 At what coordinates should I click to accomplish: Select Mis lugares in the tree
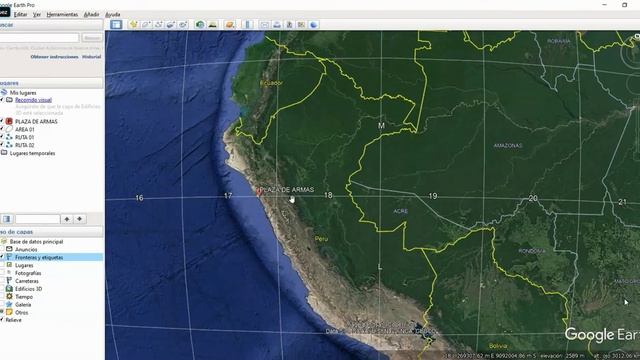point(23,93)
